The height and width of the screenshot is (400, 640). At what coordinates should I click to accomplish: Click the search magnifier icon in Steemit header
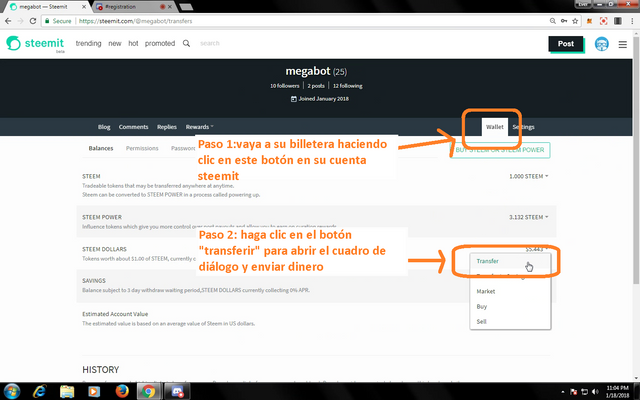tap(186, 43)
